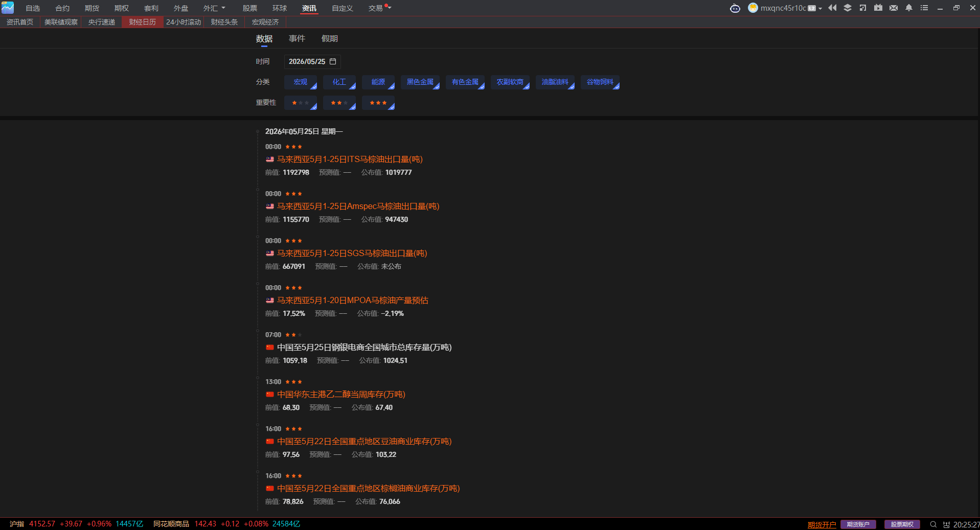This screenshot has width=980, height=530.
Task: Open the mail envelope icon
Action: 894,8
